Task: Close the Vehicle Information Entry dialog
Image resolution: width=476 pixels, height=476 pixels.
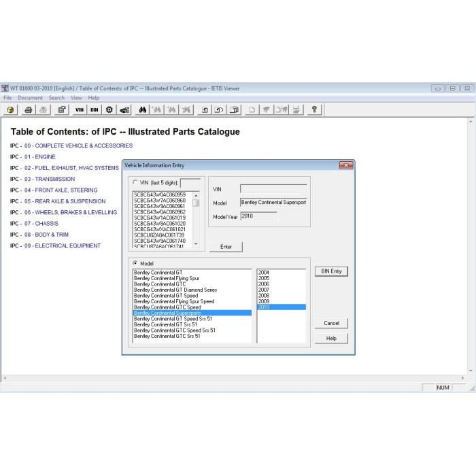Action: click(346, 165)
